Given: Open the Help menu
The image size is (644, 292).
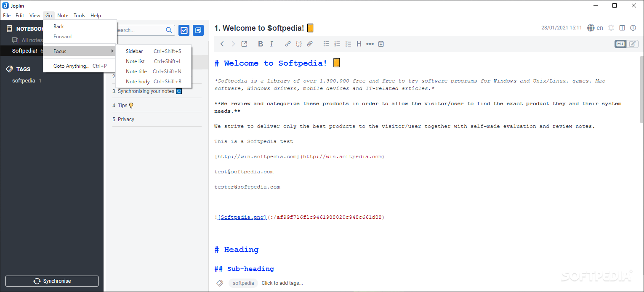Looking at the screenshot, I should tap(96, 16).
